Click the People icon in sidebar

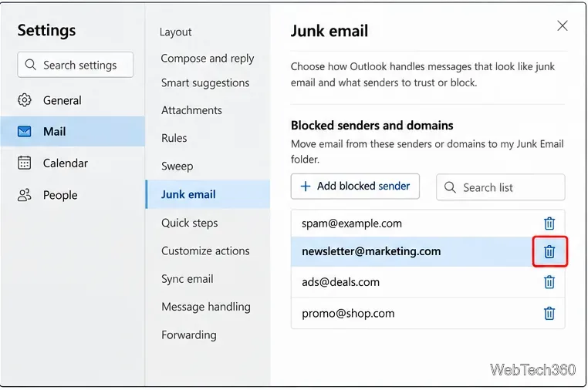pyautogui.click(x=25, y=195)
